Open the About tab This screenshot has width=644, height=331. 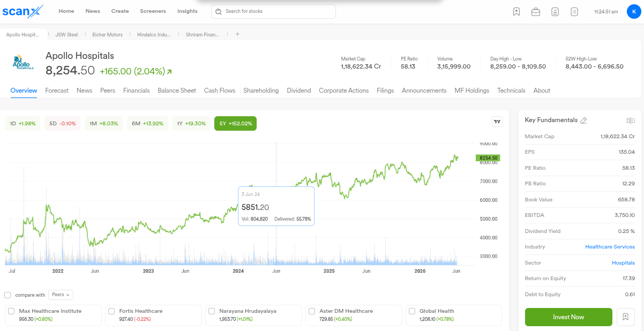coord(542,91)
